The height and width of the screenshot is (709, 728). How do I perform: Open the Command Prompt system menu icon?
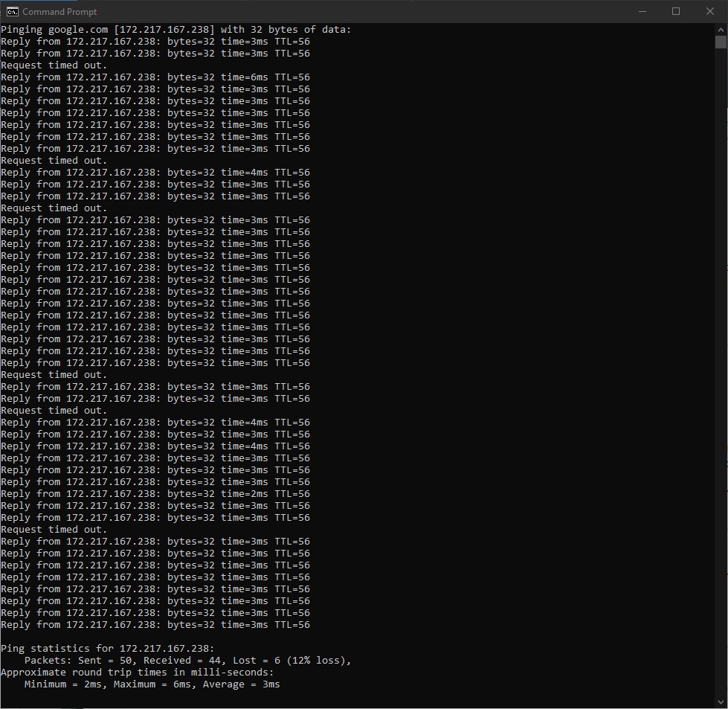[x=12, y=11]
